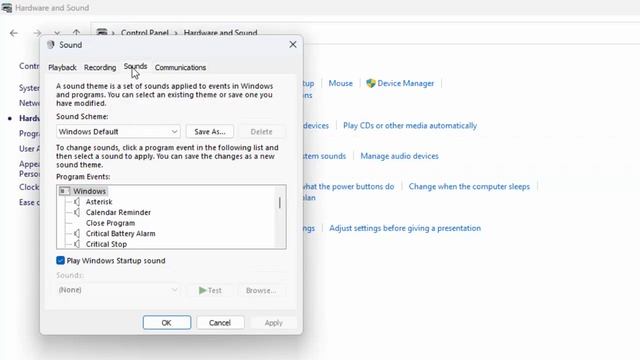Click the Device Manager shield icon

(x=371, y=83)
